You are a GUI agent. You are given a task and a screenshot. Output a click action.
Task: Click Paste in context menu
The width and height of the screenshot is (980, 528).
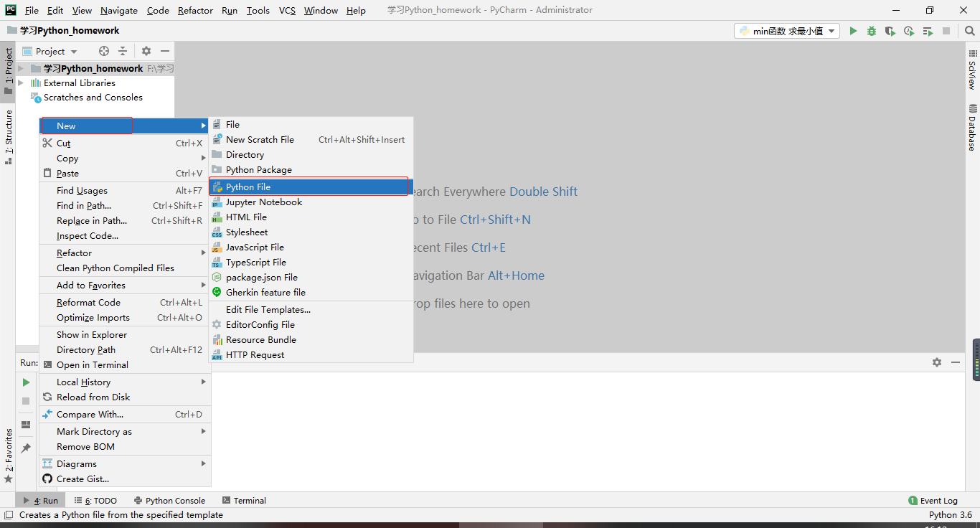coord(125,174)
